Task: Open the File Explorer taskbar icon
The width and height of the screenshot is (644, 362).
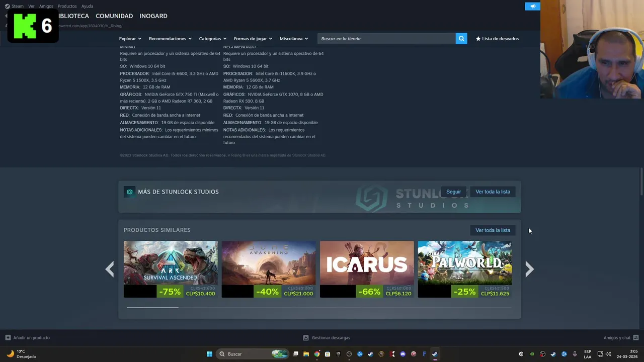Action: click(306, 354)
